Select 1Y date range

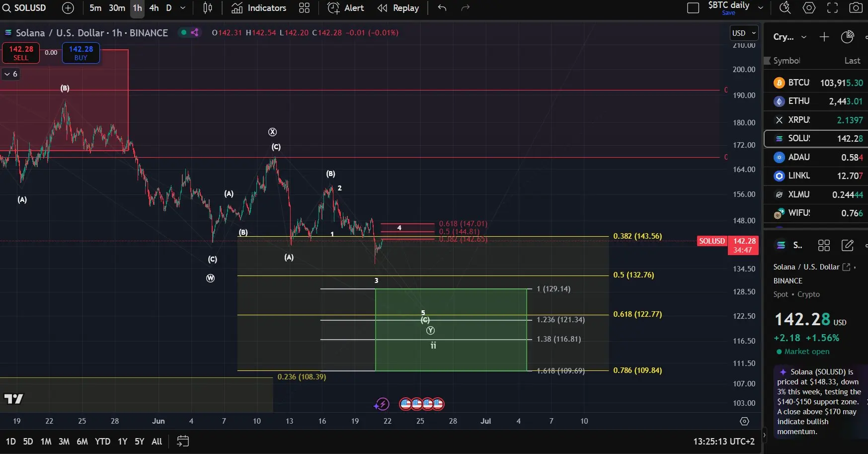[122, 442]
